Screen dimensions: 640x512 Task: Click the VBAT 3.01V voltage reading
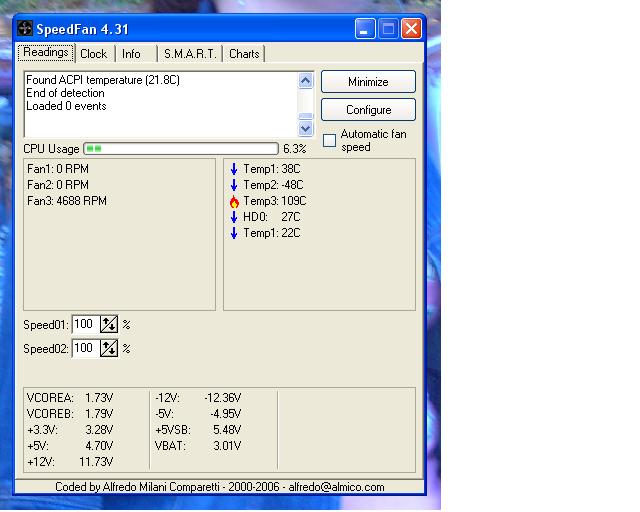[198, 445]
